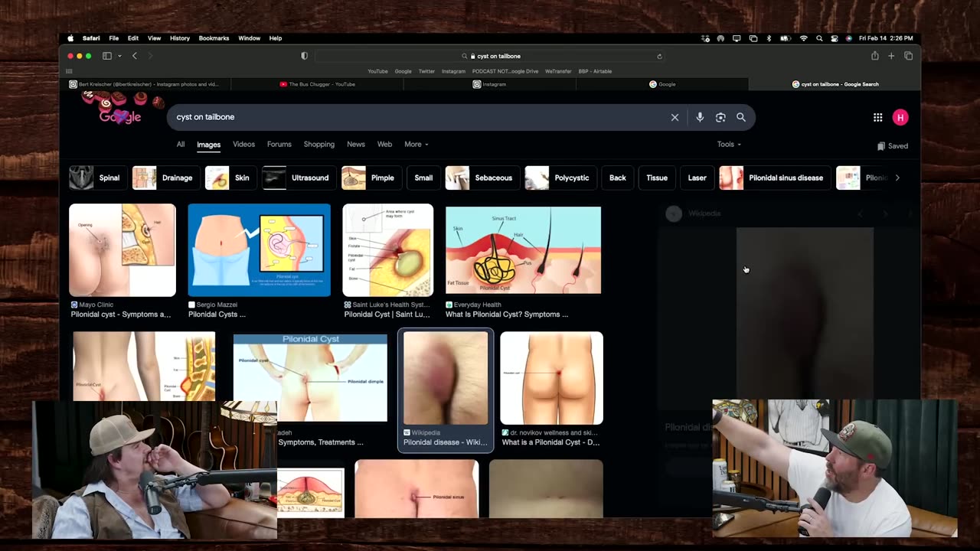Switch to the All results tab
The image size is (980, 551).
(x=181, y=144)
